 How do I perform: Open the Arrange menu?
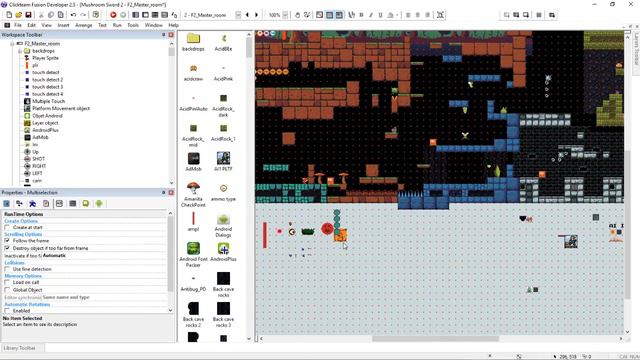click(x=84, y=25)
